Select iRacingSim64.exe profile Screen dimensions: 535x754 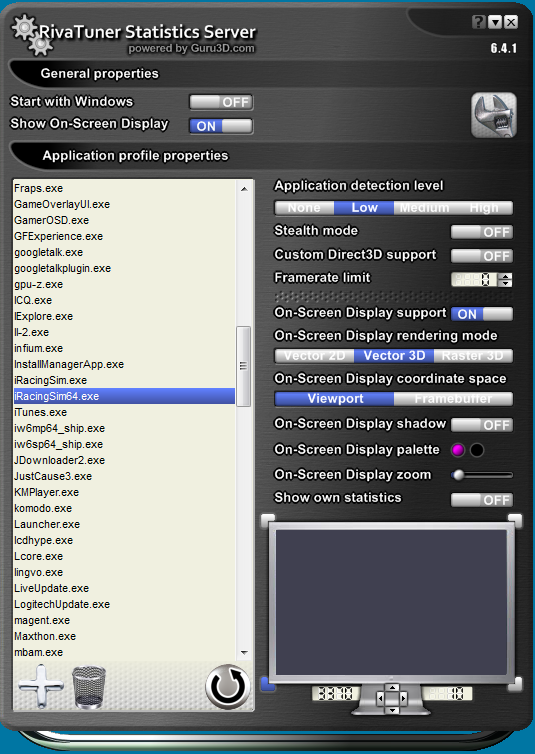tap(124, 396)
